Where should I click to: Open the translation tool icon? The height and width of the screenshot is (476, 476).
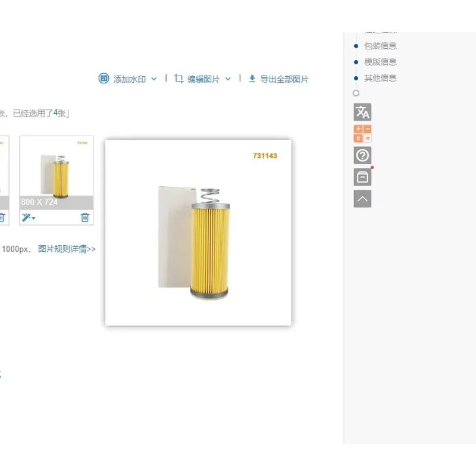point(362,112)
